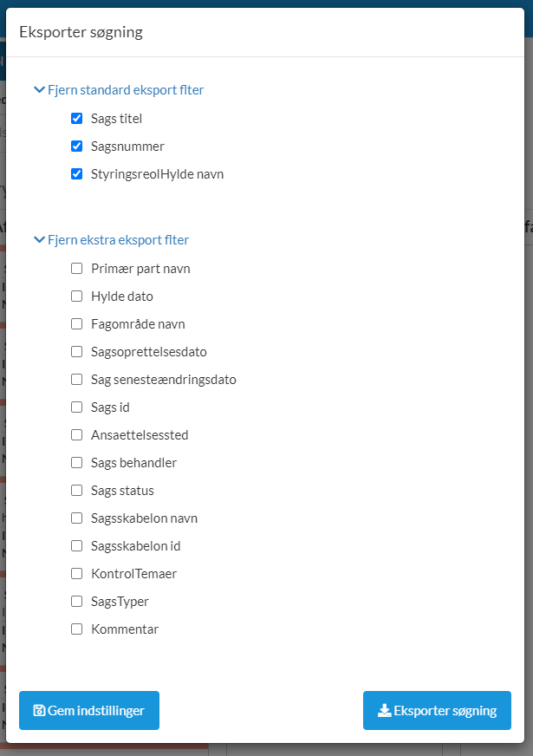
Task: Uncheck the Sags titel checkbox
Action: point(77,119)
